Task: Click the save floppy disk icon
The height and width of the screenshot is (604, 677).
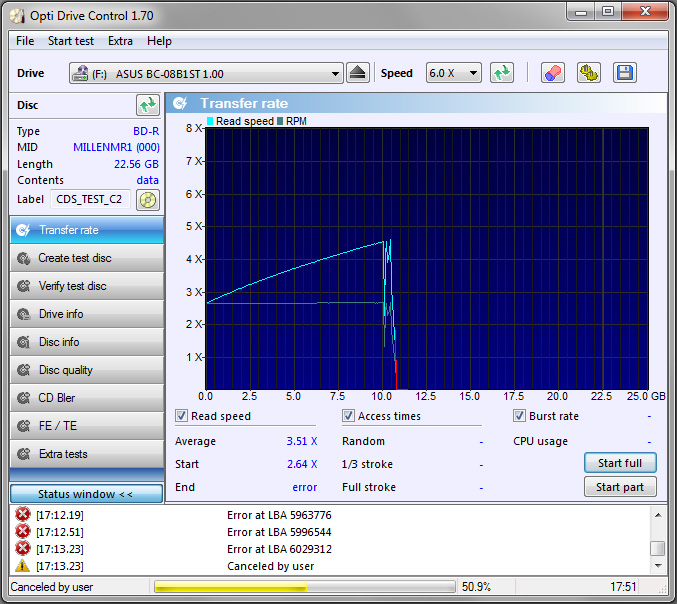Action: 625,73
